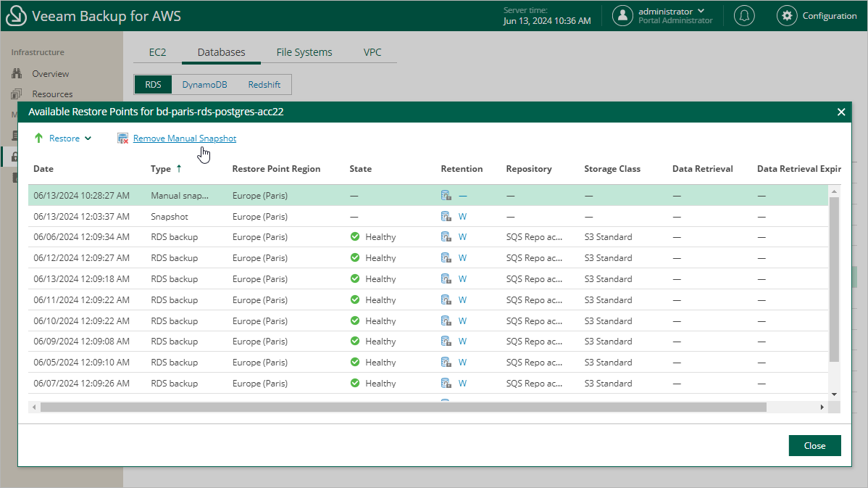Go to the VPC tab
Screen dimensions: 868x488
click(372, 52)
